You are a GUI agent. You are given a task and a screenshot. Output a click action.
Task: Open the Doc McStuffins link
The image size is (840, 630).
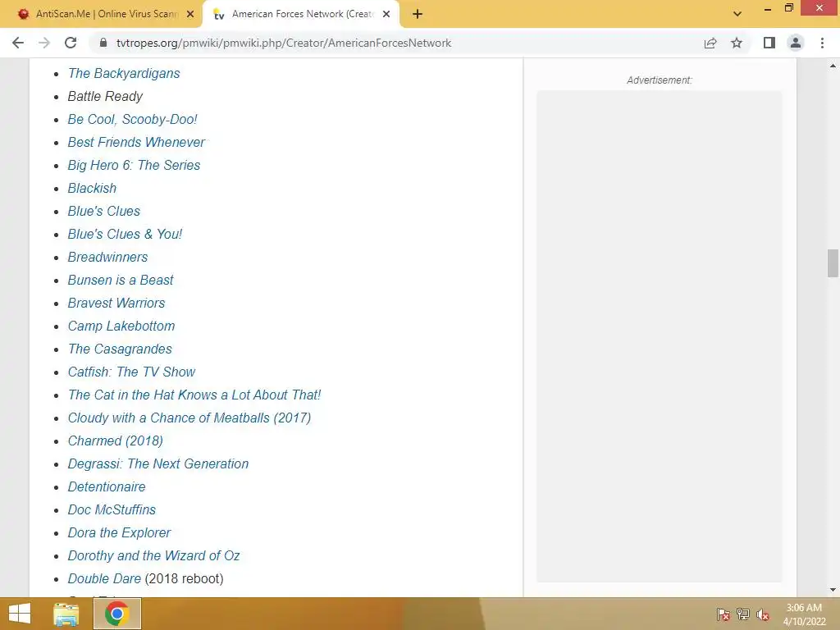[x=112, y=510]
